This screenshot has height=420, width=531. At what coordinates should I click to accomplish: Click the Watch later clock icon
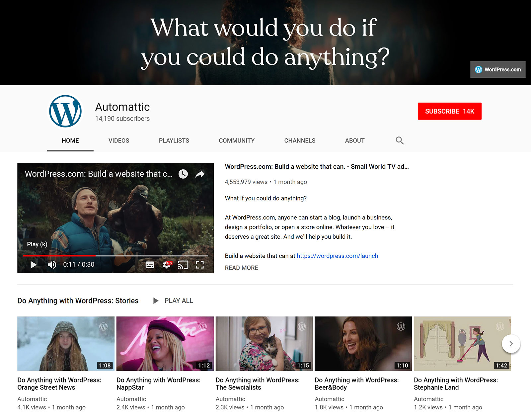coord(183,174)
